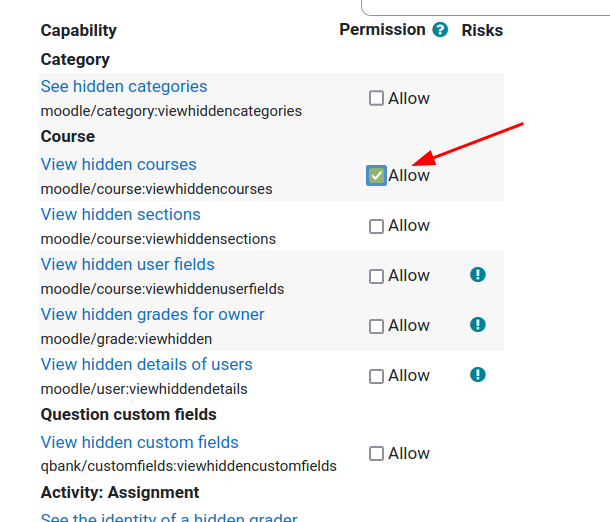Open the View hidden courses link
This screenshot has width=610, height=522.
118,164
